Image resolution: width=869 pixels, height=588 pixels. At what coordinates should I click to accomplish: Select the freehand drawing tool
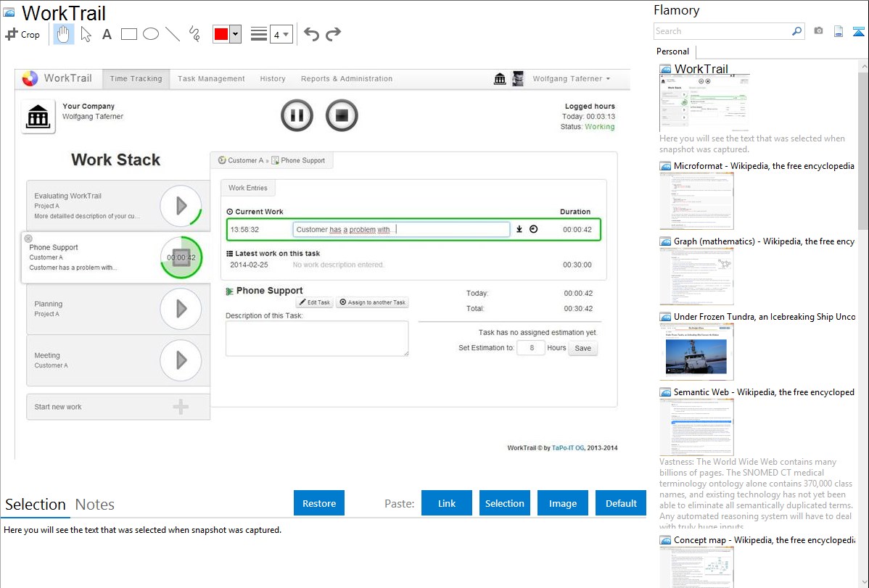[194, 34]
